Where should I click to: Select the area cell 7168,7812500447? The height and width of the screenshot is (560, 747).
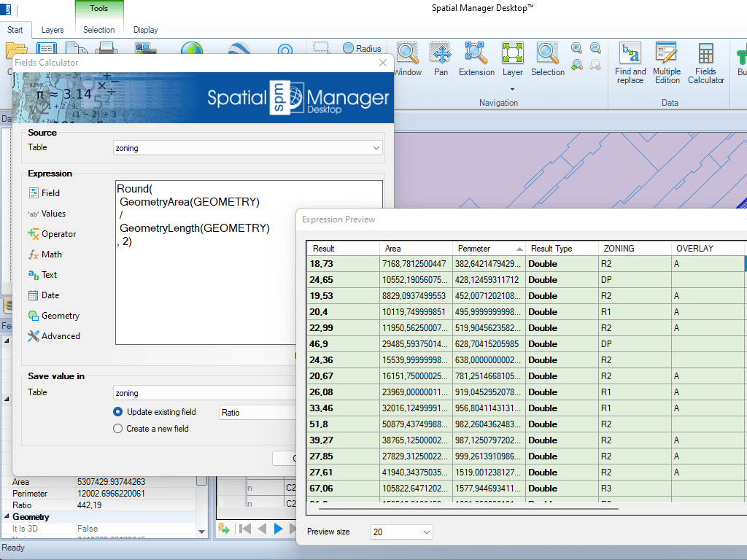416,264
